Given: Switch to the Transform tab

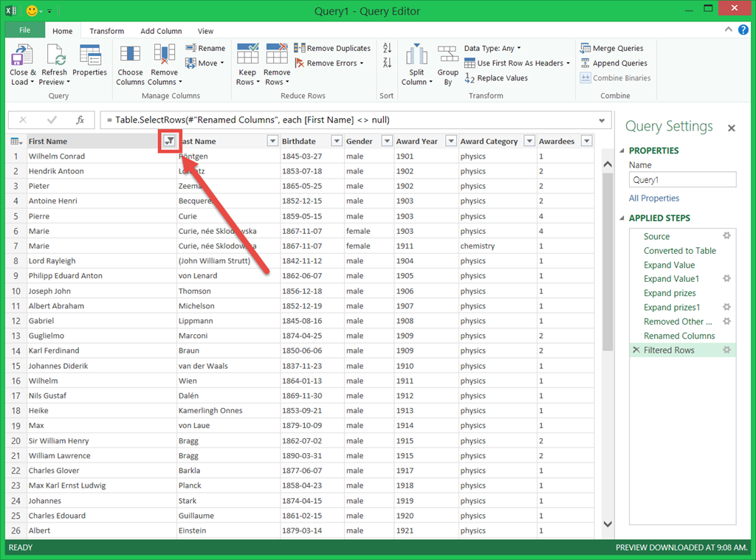Looking at the screenshot, I should [x=107, y=31].
